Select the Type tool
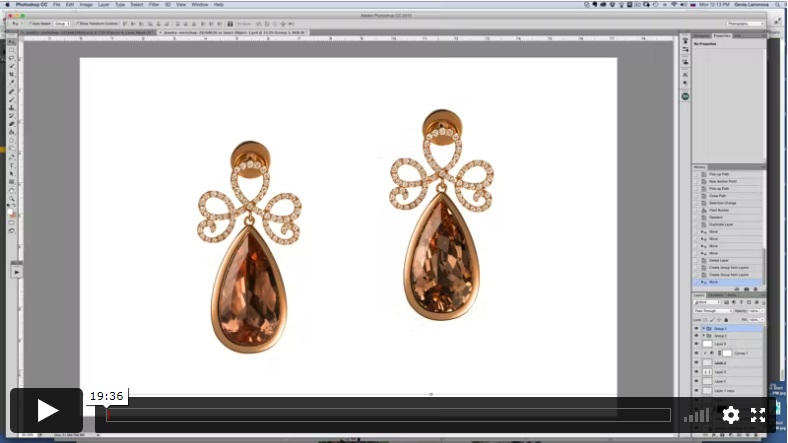The height and width of the screenshot is (443, 788). click(x=12, y=165)
